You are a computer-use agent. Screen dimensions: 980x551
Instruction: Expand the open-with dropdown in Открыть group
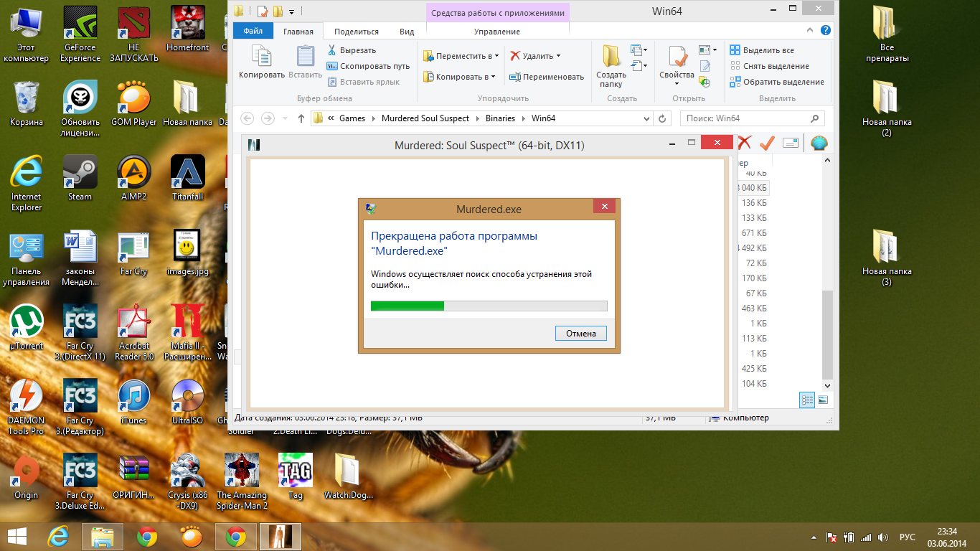[708, 50]
